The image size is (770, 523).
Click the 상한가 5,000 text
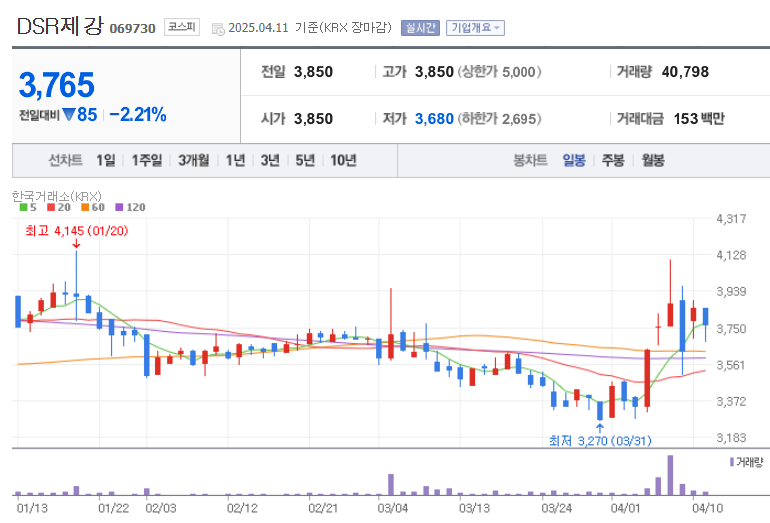point(499,72)
